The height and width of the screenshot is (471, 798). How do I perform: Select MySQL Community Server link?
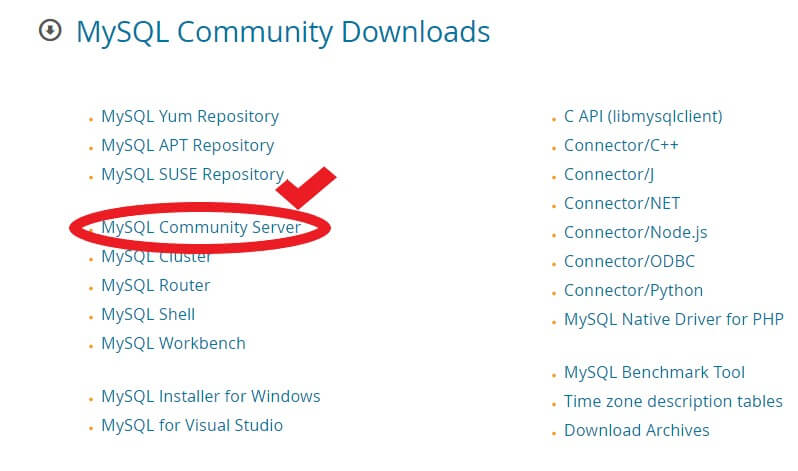pyautogui.click(x=201, y=227)
